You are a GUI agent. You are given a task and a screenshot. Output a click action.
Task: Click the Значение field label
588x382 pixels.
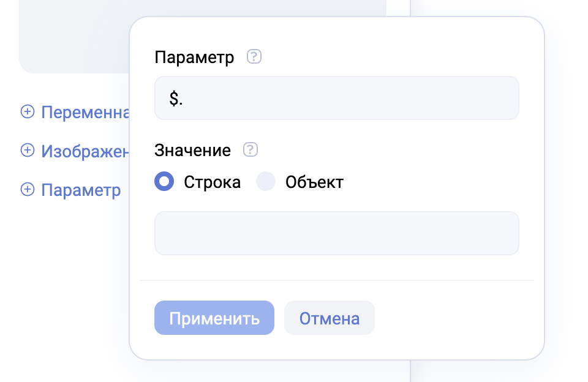pos(192,151)
